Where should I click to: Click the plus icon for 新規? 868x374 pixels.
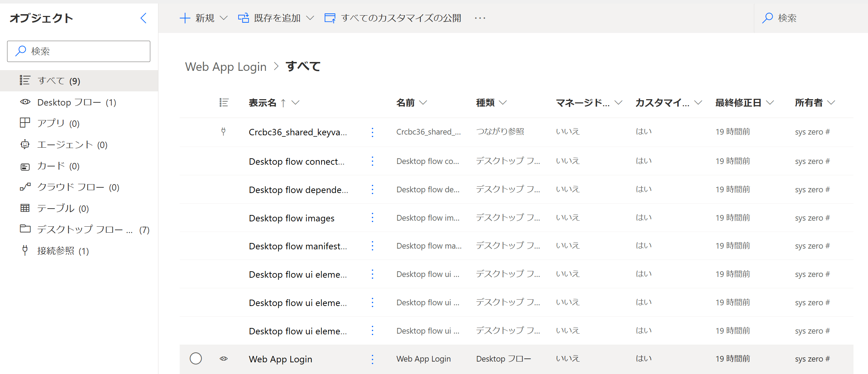(x=185, y=18)
